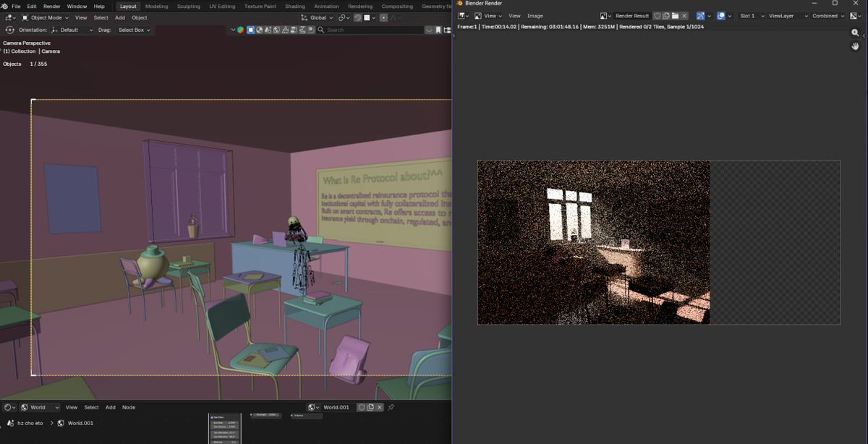Click the World.001 breadcrumb in node editor
This screenshot has height=444, width=868.
pos(75,423)
